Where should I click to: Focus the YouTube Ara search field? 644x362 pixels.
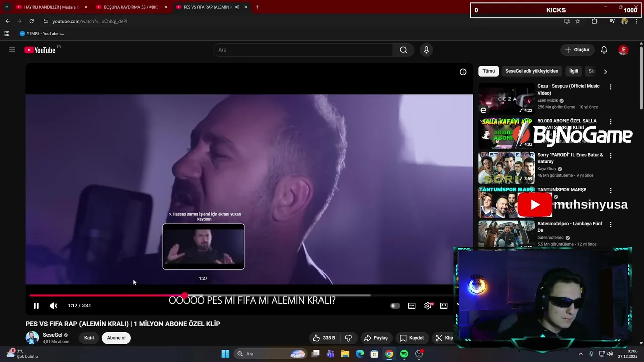coord(303,50)
